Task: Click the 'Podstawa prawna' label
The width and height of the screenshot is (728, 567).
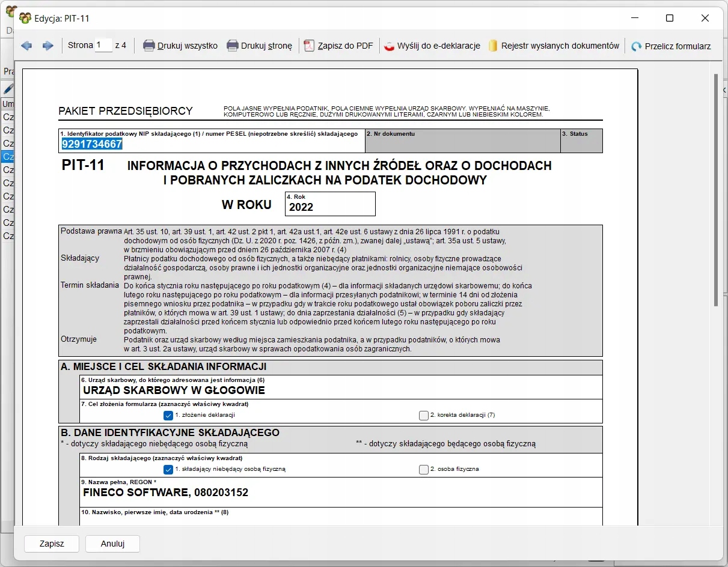Action: click(91, 231)
